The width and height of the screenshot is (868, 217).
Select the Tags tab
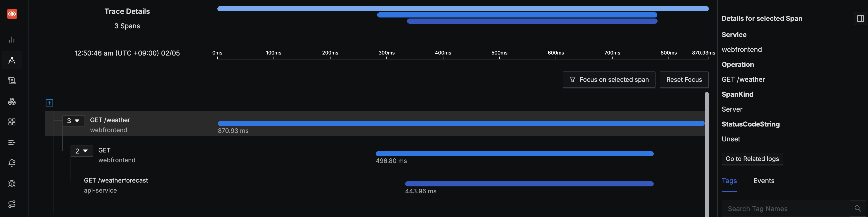[x=729, y=181]
